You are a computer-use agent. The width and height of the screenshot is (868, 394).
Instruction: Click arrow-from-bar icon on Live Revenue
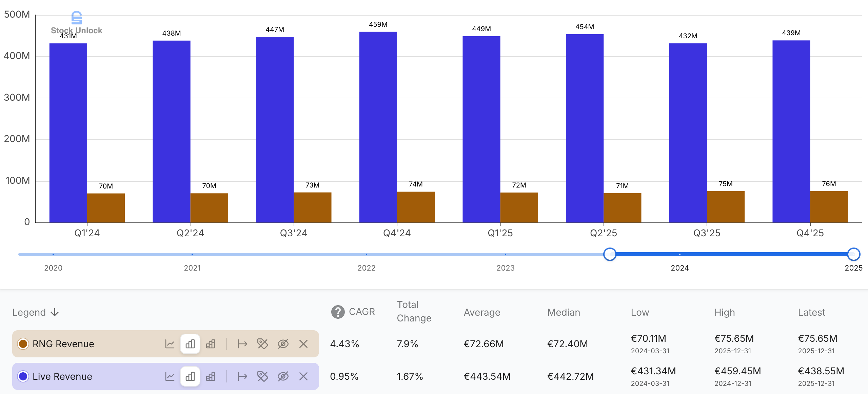click(x=242, y=376)
